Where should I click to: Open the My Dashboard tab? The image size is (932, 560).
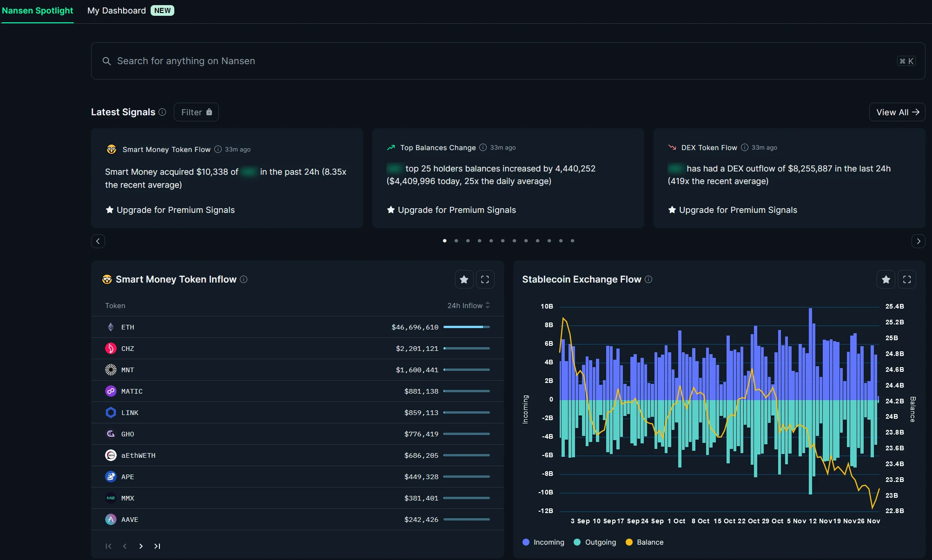click(x=117, y=11)
